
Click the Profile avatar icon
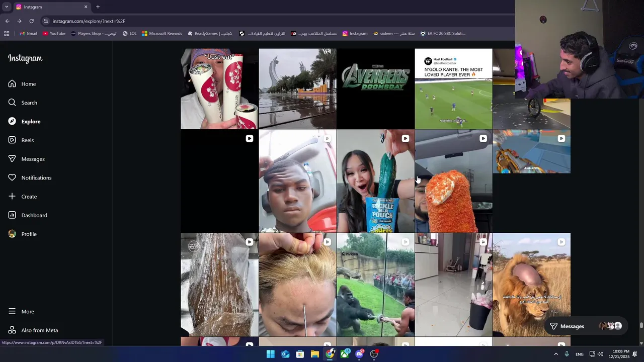(x=12, y=234)
